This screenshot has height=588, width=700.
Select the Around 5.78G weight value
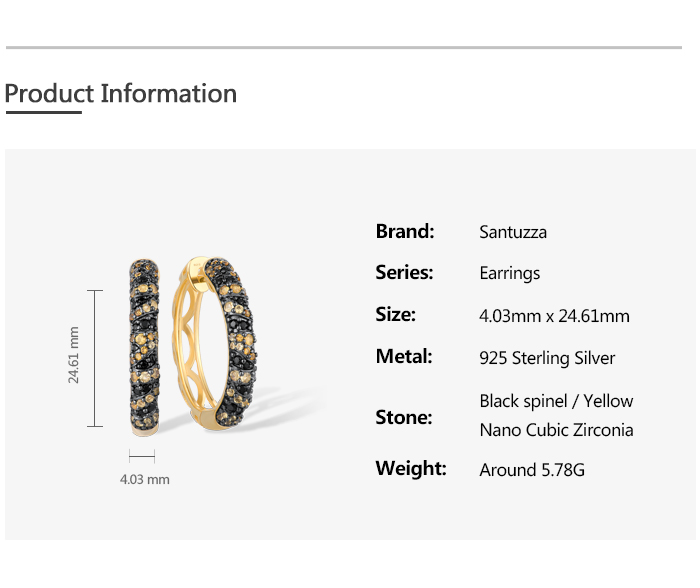[x=532, y=469]
